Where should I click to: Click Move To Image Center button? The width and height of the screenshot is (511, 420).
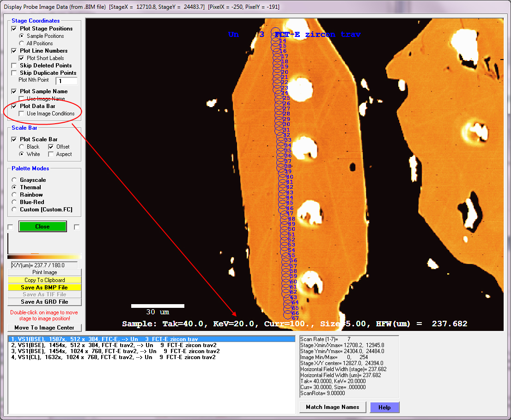(44, 328)
